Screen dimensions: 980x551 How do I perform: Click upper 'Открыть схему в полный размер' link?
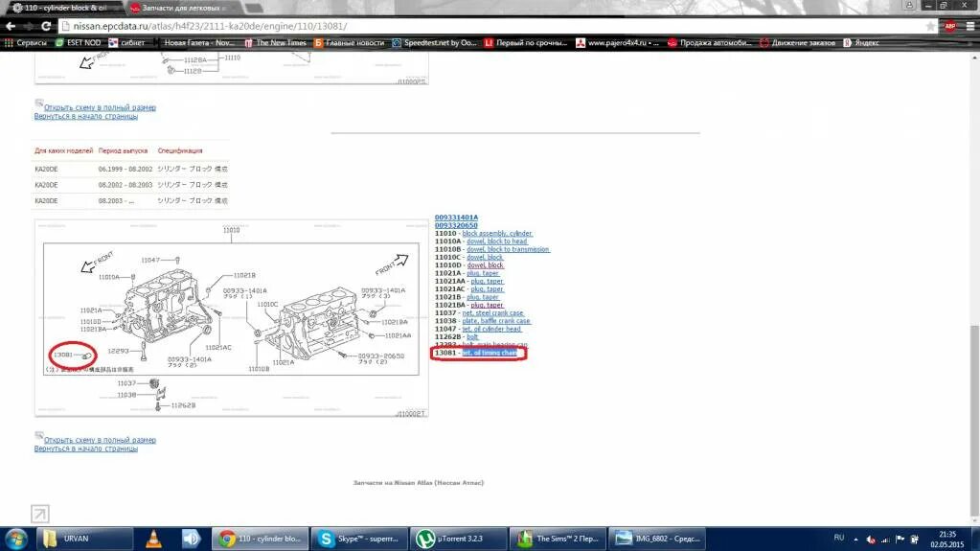click(x=100, y=107)
